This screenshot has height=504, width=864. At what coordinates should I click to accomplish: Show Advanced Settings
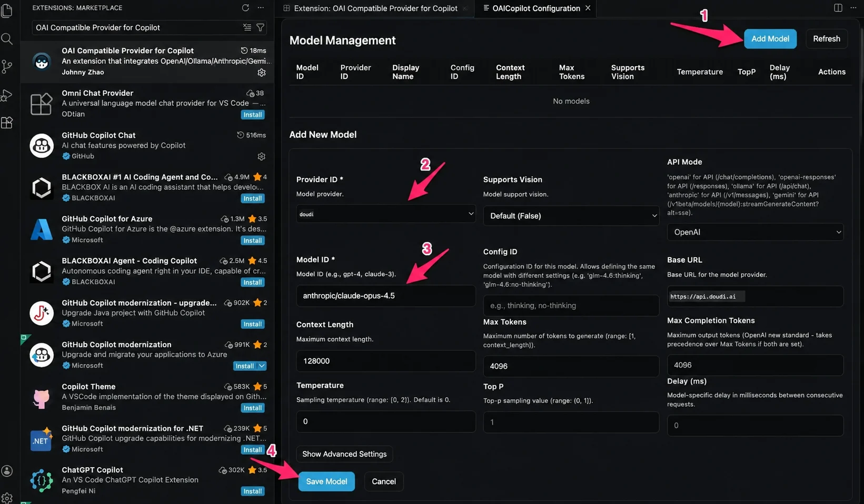344,454
